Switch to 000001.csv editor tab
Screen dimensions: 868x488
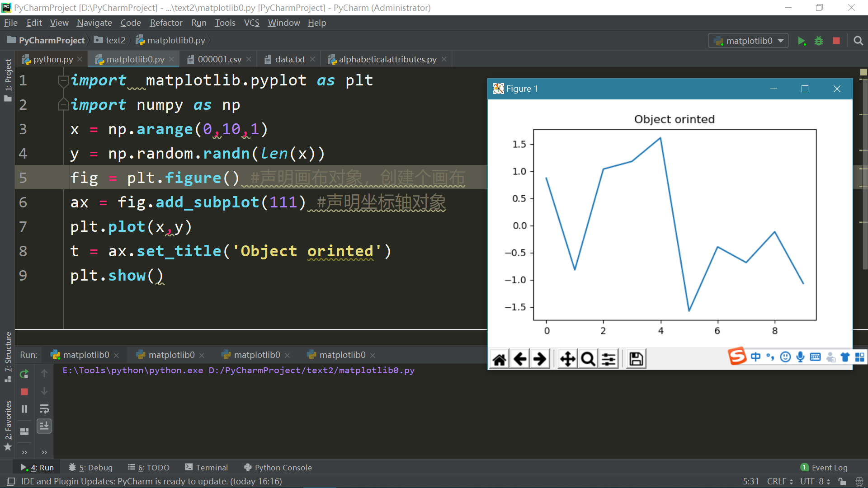[220, 60]
